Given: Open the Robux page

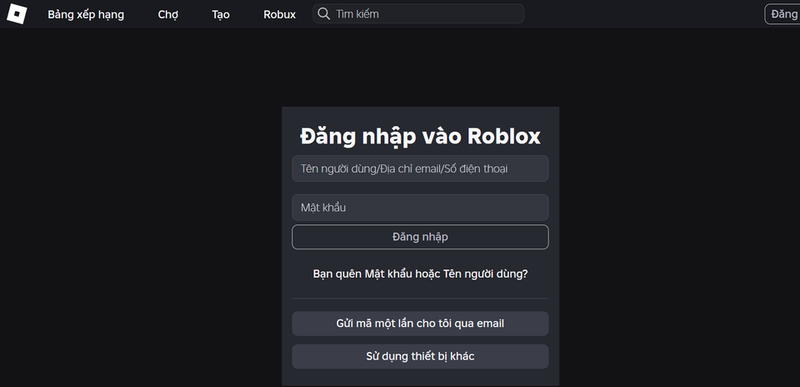Looking at the screenshot, I should click(x=280, y=14).
